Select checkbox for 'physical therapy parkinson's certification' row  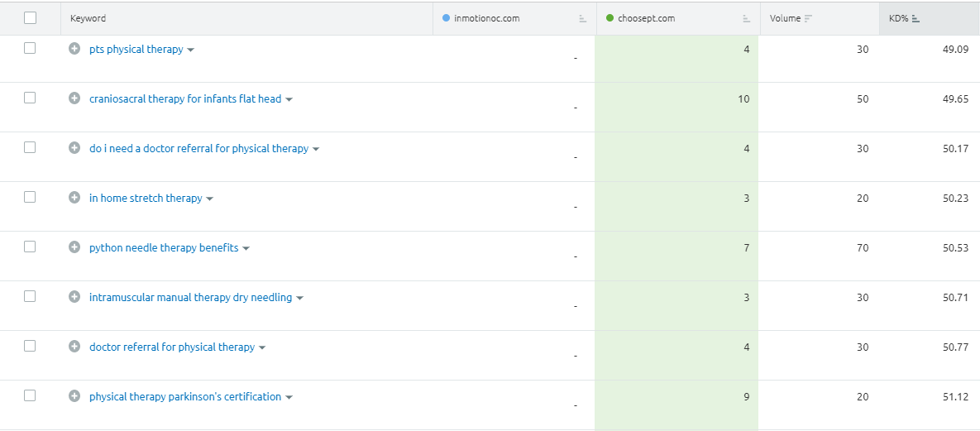[31, 395]
